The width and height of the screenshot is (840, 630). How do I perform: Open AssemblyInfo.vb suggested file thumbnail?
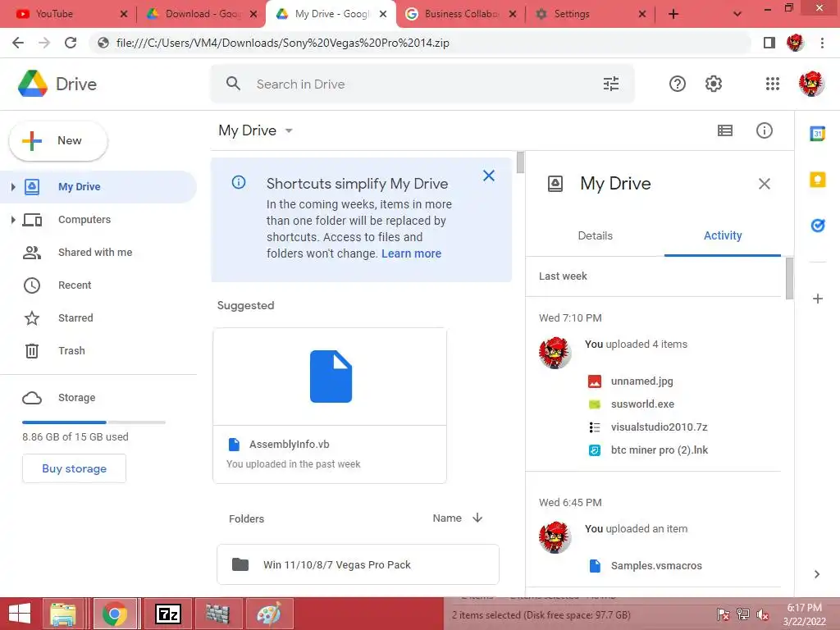330,377
